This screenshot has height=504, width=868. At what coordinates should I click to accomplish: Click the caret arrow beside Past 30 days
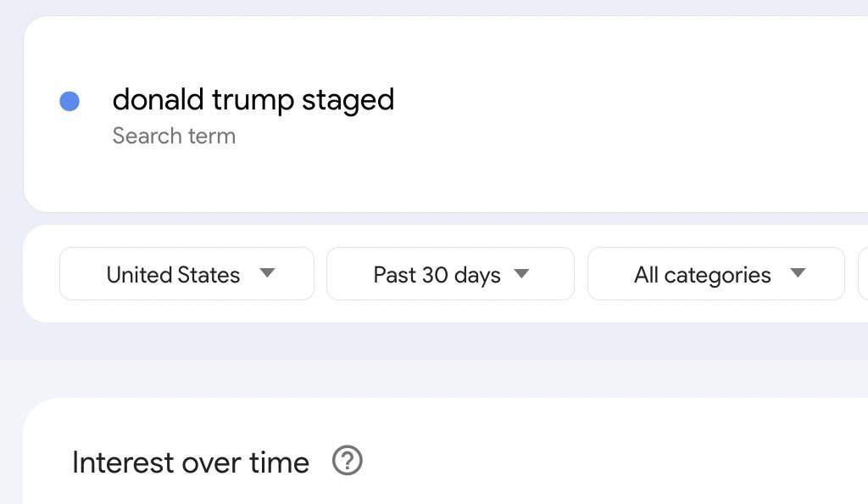[x=522, y=273]
